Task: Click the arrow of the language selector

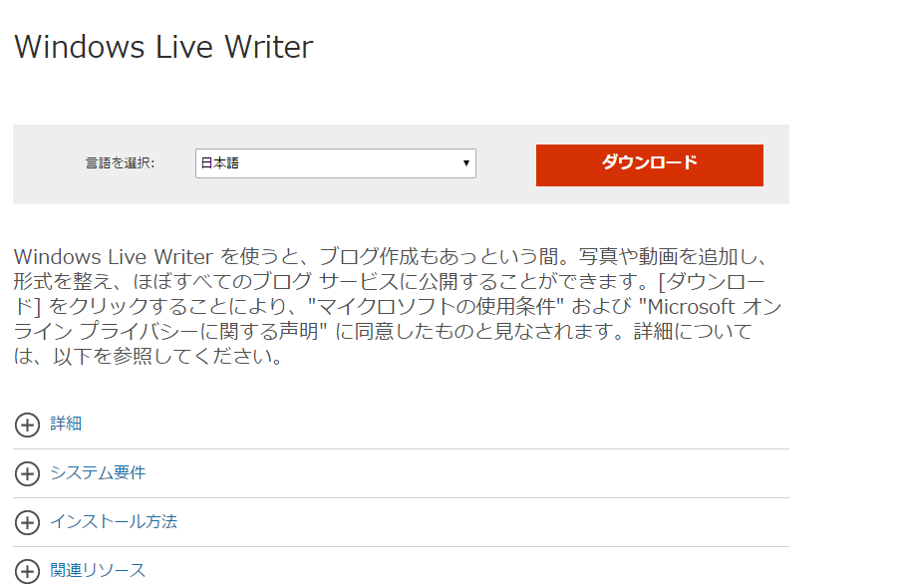Action: click(465, 163)
